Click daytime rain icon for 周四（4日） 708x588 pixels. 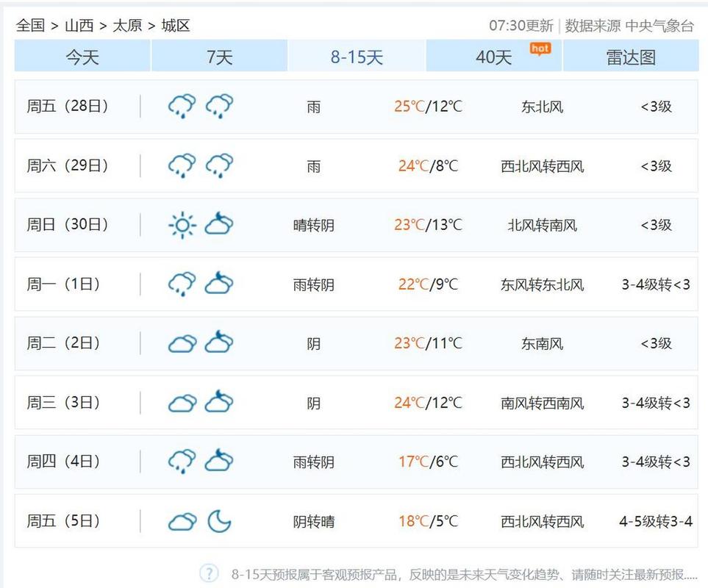(182, 461)
